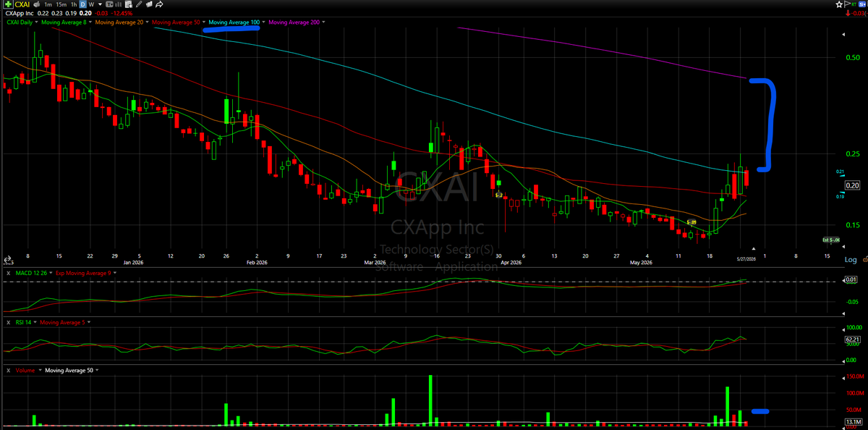Click the 0.20 price label on axis
Image resolution: width=868 pixels, height=430 pixels.
(x=851, y=185)
